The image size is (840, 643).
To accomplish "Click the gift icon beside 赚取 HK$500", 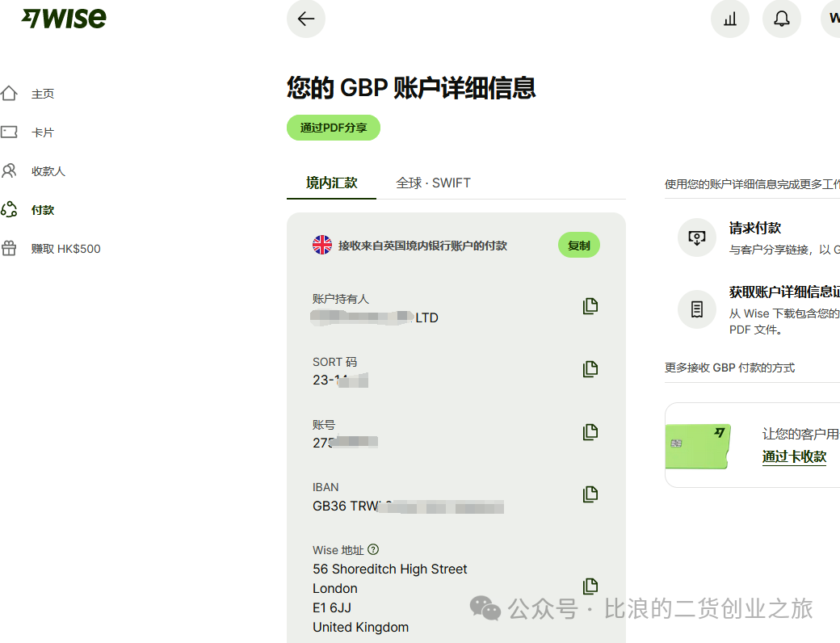I will click(x=9, y=248).
